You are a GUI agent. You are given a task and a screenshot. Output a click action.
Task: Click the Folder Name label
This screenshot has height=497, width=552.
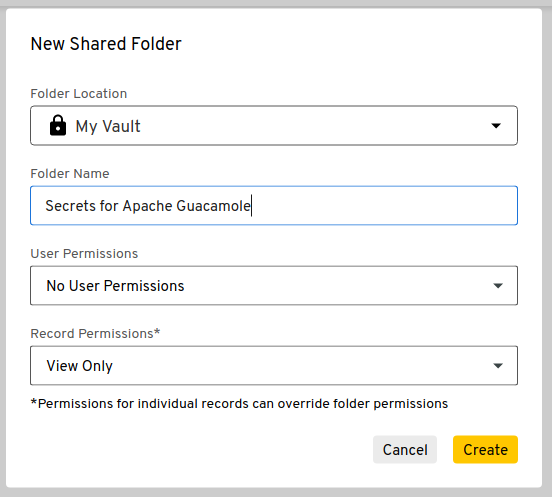tap(70, 174)
